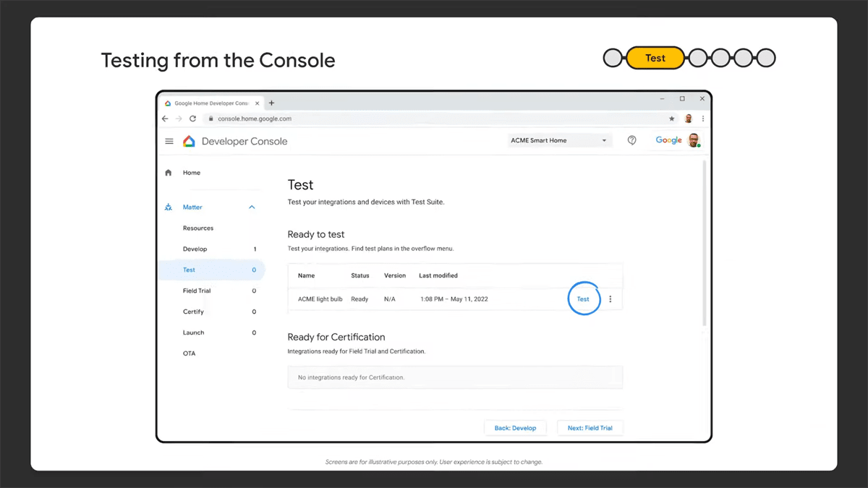
Task: Click the Ready to test heading
Action: pos(316,234)
